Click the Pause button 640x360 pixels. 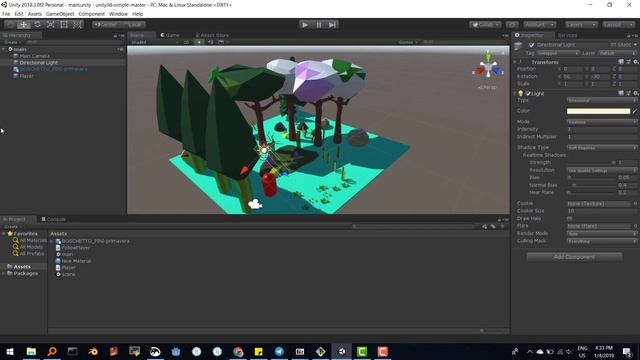click(319, 24)
